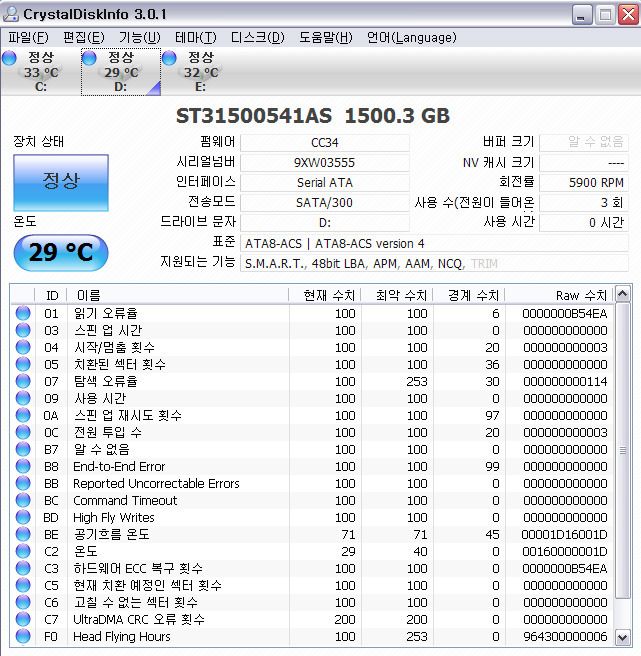This screenshot has height=656, width=641.
Task: Select the 스핀 업 재시도 횟수 attribute name
Action: [x=128, y=415]
